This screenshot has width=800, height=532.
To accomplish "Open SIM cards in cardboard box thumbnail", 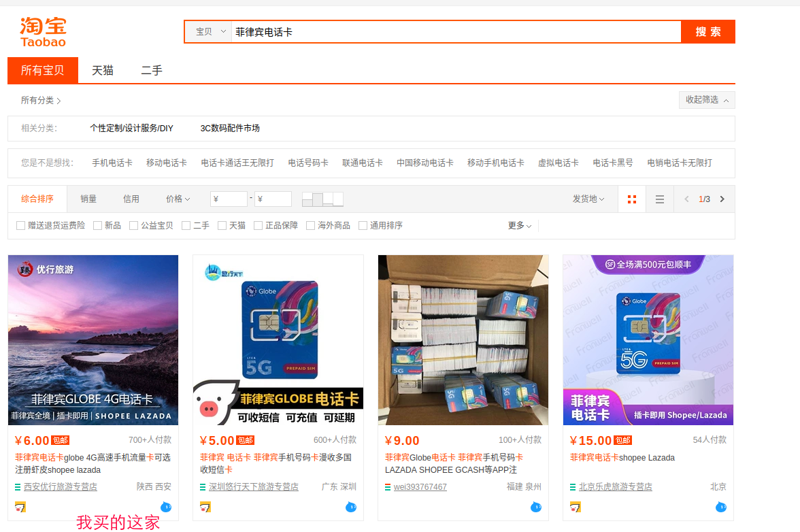I will pyautogui.click(x=463, y=339).
